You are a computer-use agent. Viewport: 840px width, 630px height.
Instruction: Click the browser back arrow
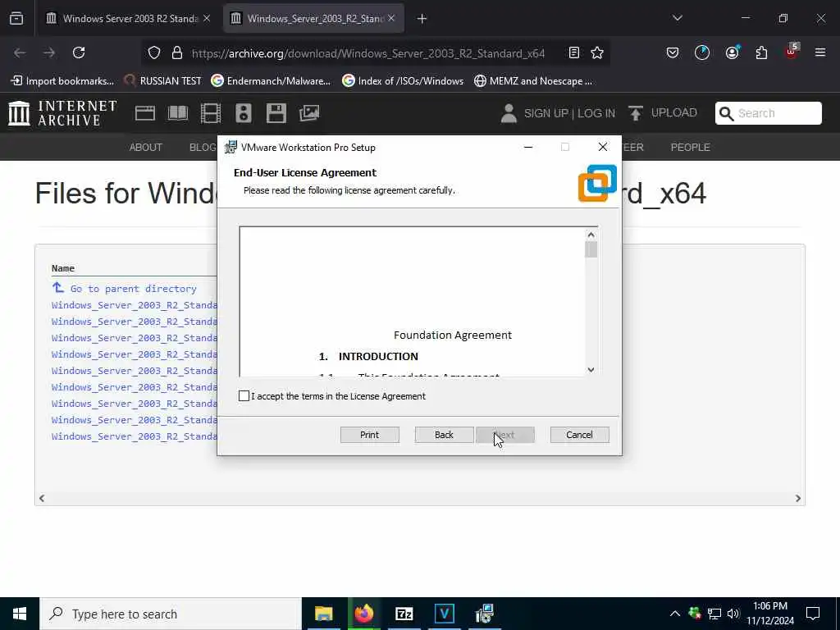coord(20,52)
